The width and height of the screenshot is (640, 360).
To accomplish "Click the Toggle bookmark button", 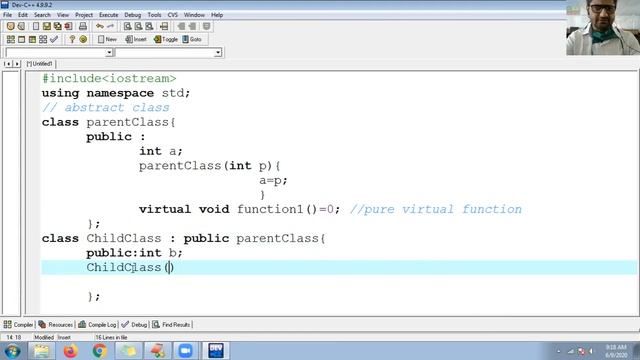I will pos(166,39).
